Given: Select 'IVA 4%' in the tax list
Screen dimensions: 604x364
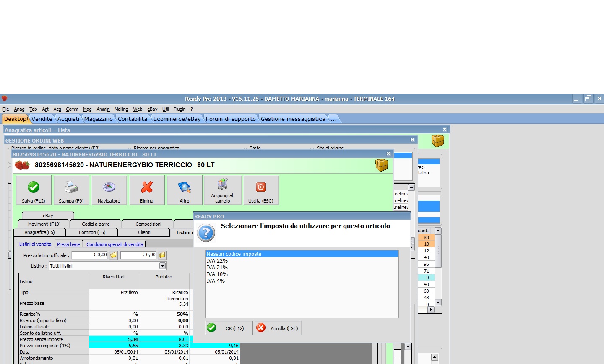Looking at the screenshot, I should point(302,281).
